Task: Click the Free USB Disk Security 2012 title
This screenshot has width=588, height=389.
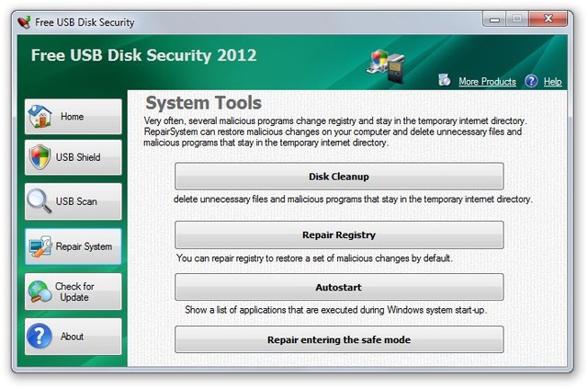Action: [x=143, y=55]
